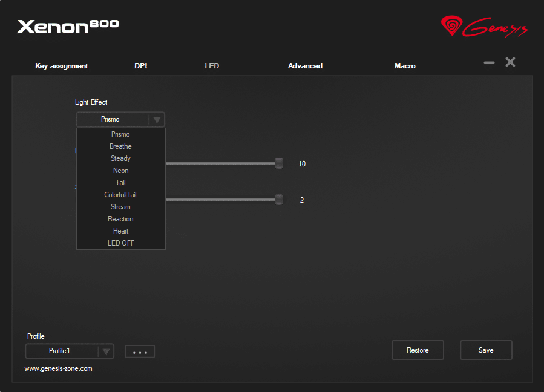Click the Save button
This screenshot has width=544, height=392.
pyautogui.click(x=486, y=350)
